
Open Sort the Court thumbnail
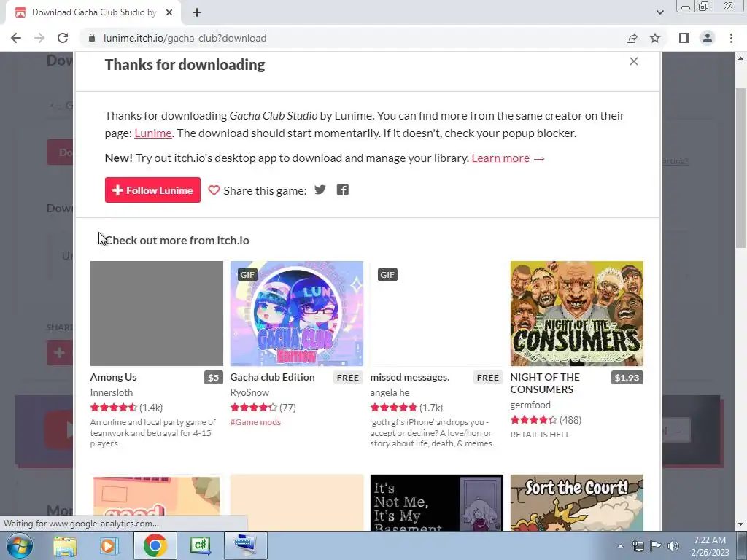click(576, 502)
